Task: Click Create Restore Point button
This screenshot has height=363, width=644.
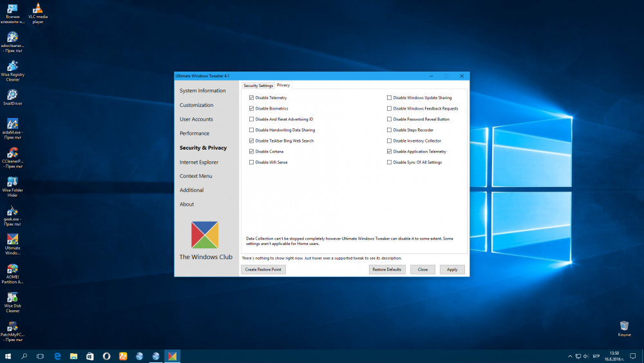Action: [x=263, y=270]
